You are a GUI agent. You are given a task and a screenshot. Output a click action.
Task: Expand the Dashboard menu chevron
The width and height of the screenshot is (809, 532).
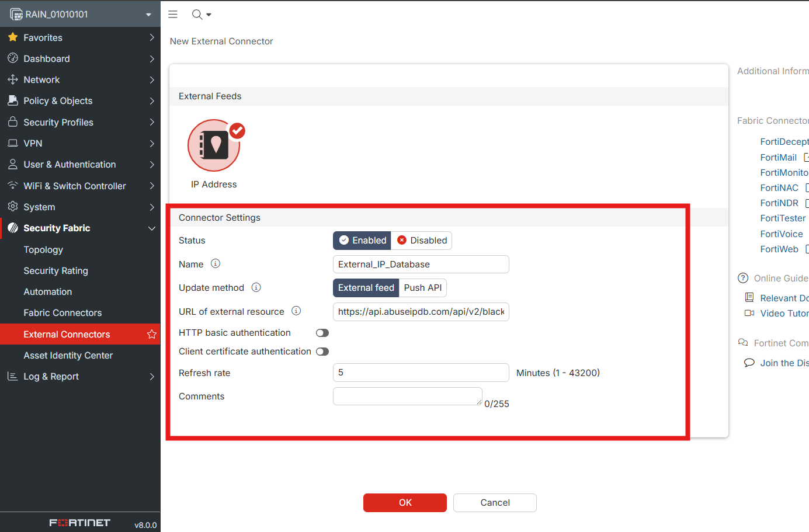tap(152, 58)
